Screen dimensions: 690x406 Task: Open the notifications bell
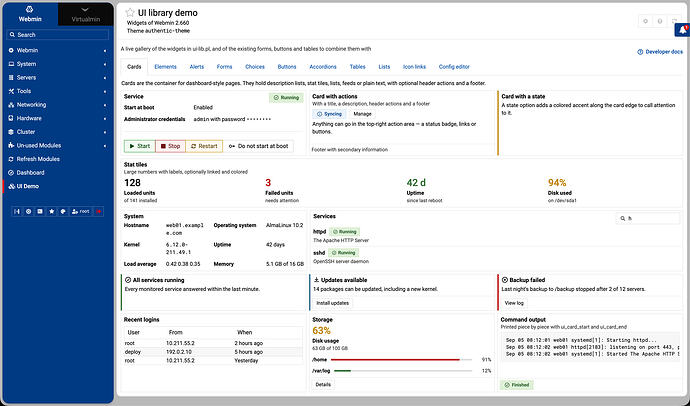tap(683, 30)
